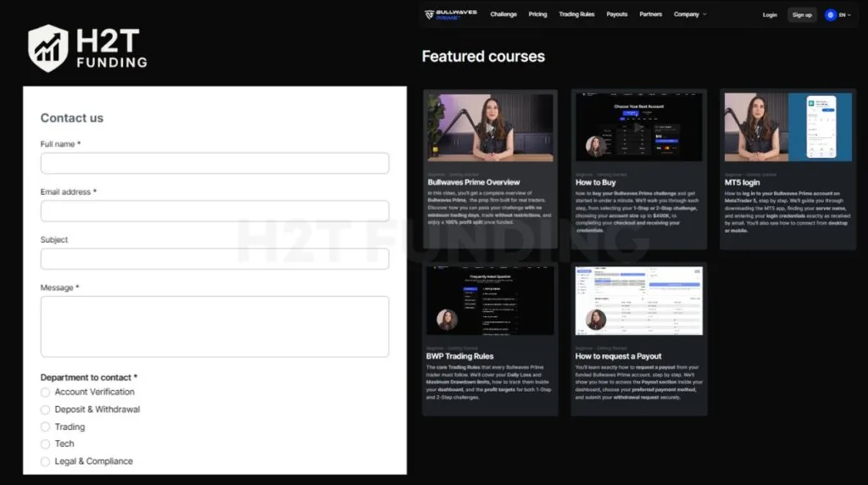868x485 pixels.
Task: Click the How to request a Payout title
Action: (618, 356)
